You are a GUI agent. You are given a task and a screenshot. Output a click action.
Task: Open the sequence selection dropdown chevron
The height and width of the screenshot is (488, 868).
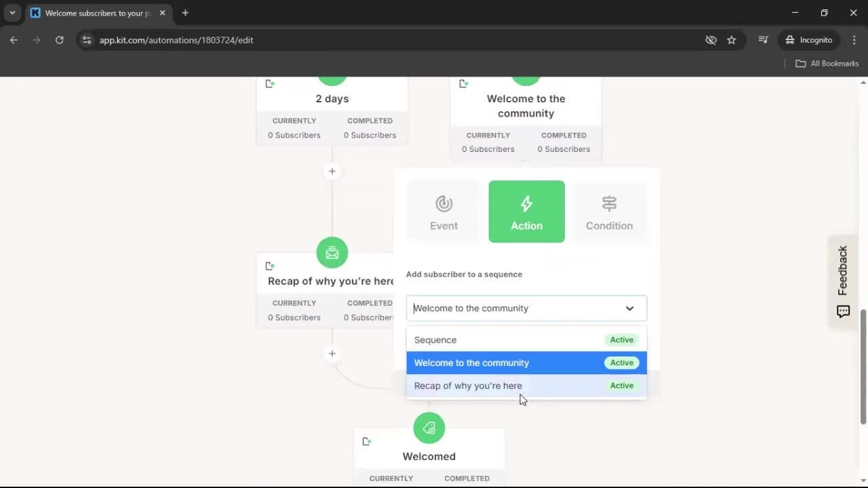pyautogui.click(x=629, y=308)
